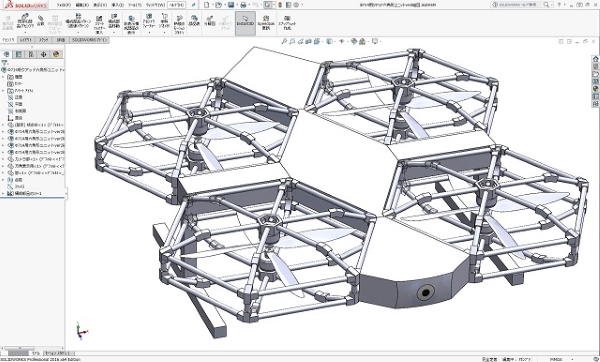Open the 挿入(I) menu
The image size is (600, 362).
point(117,5)
